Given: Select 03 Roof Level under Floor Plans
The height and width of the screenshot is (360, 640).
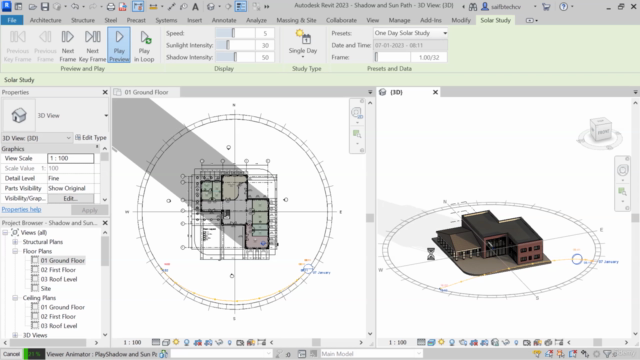Looking at the screenshot, I should point(59,279).
